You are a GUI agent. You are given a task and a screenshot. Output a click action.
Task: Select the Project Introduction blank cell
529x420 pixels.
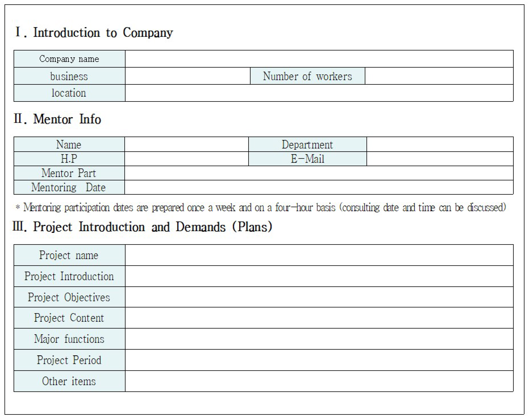tap(319, 276)
